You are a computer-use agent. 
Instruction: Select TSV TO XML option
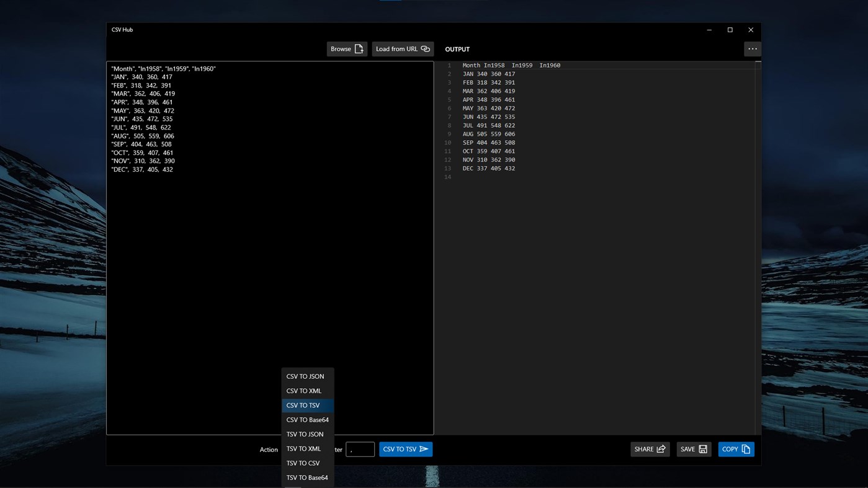(308, 449)
